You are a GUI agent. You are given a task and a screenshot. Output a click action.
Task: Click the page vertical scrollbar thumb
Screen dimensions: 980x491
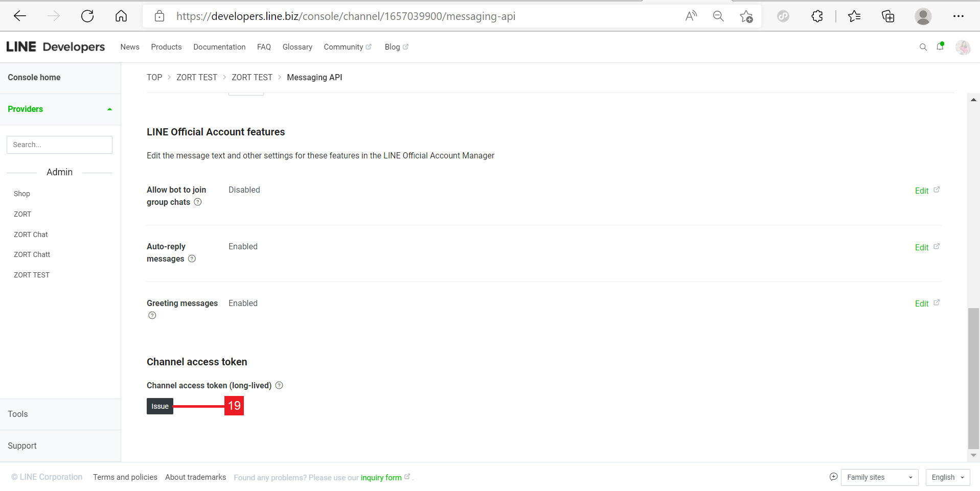pyautogui.click(x=973, y=379)
